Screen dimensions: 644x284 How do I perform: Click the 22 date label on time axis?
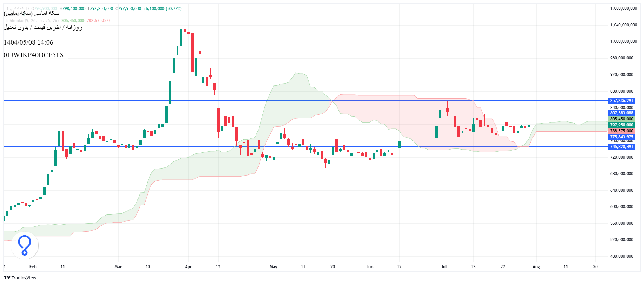tap(503, 267)
